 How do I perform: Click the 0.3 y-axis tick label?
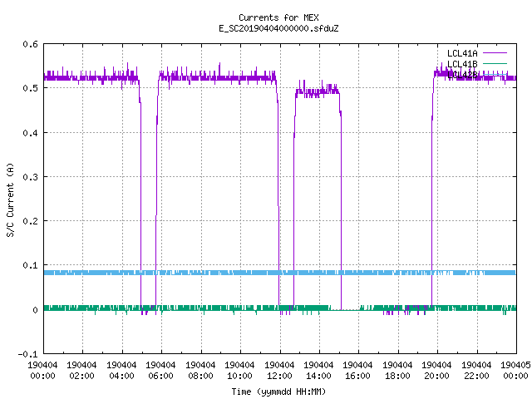[x=30, y=177]
